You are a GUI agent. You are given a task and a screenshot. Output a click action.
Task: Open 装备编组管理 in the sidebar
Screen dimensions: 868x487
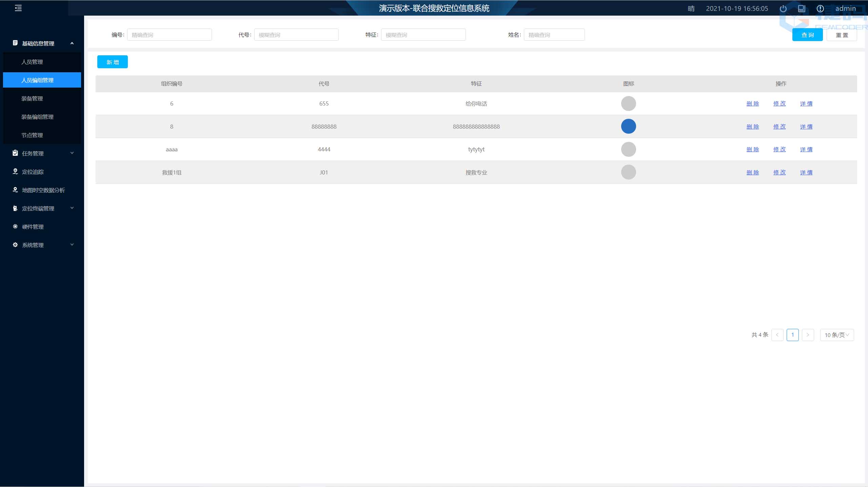click(37, 117)
